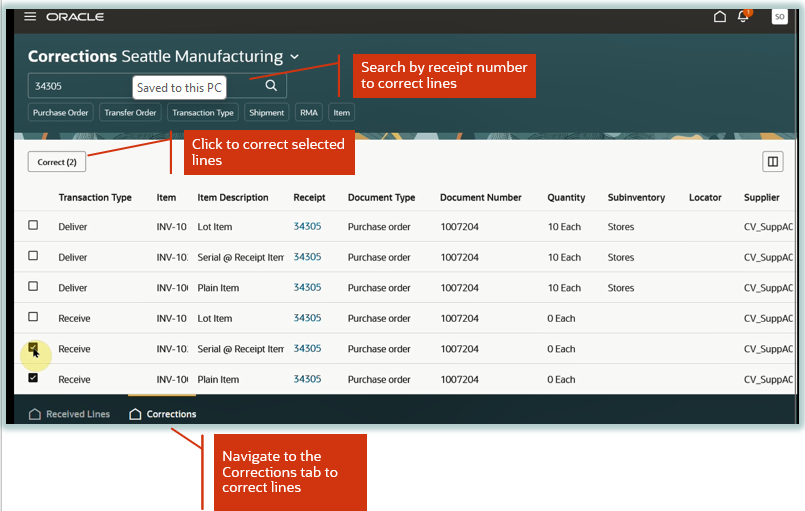Select the Transfer Order filter chip

pyautogui.click(x=130, y=112)
